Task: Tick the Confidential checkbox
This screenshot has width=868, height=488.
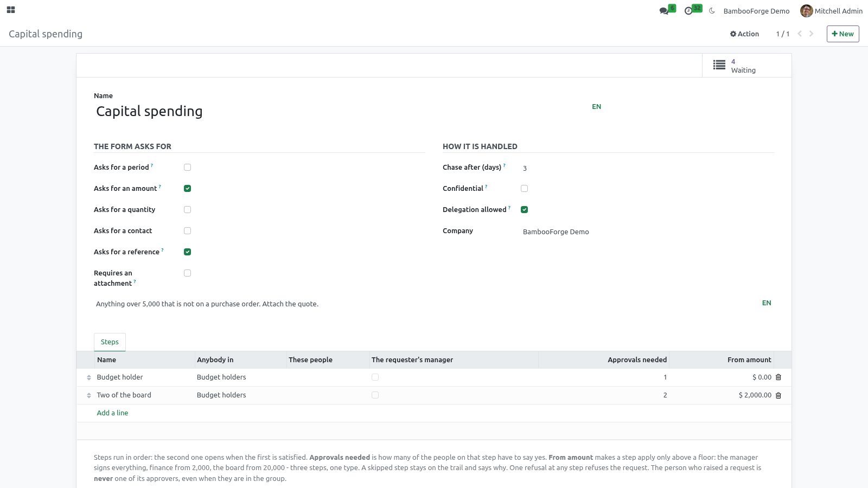Action: click(x=524, y=189)
